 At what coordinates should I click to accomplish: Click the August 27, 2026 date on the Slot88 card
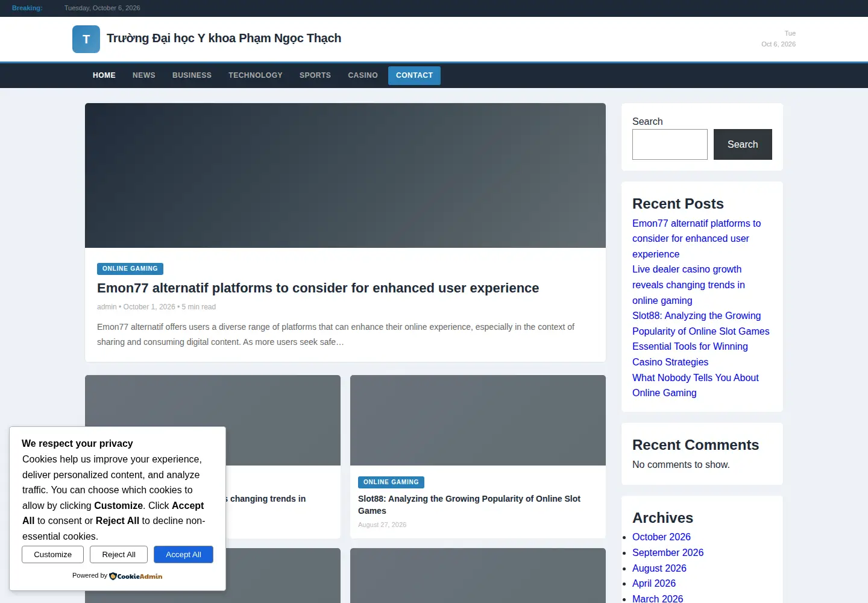tap(382, 525)
